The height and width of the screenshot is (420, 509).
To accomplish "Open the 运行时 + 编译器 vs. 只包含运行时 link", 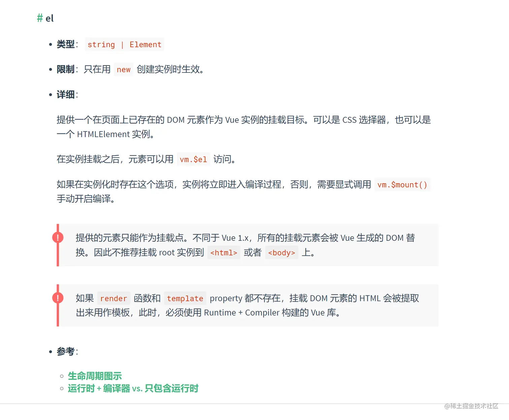I will point(133,388).
